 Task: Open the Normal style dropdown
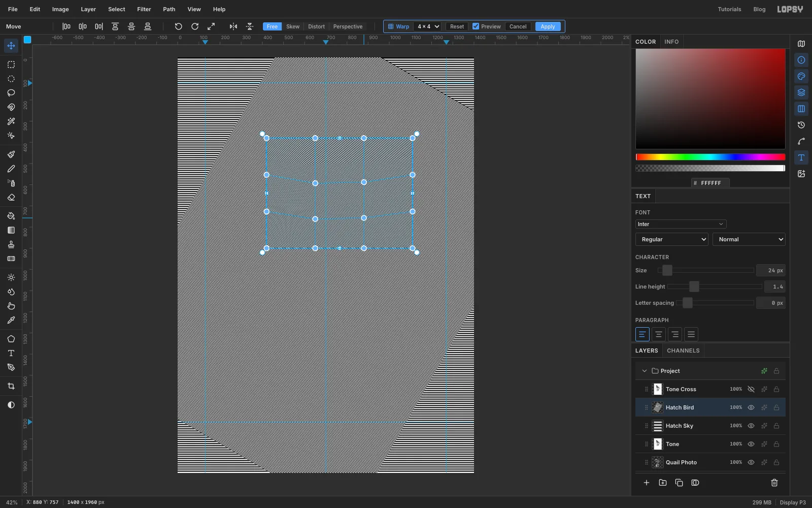pyautogui.click(x=749, y=239)
